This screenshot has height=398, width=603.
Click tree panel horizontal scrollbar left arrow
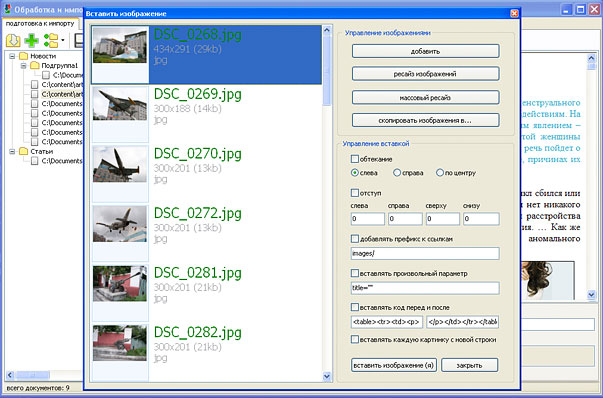point(10,375)
